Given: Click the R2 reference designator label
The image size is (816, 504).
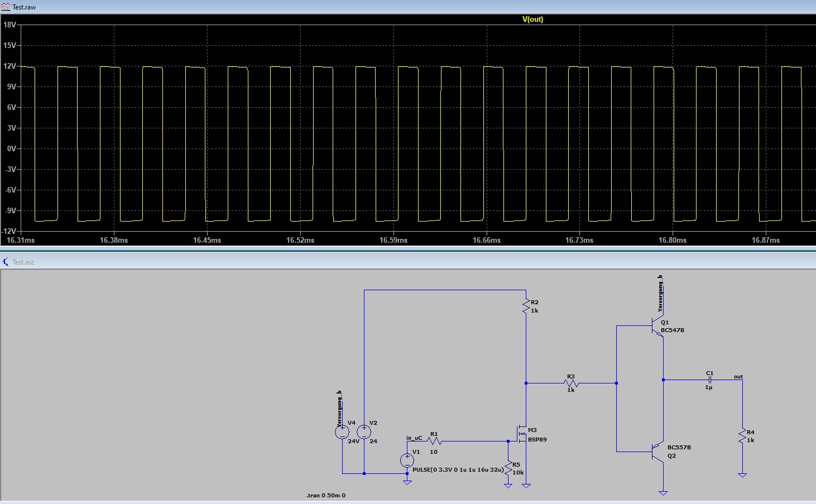Looking at the screenshot, I should 535,303.
